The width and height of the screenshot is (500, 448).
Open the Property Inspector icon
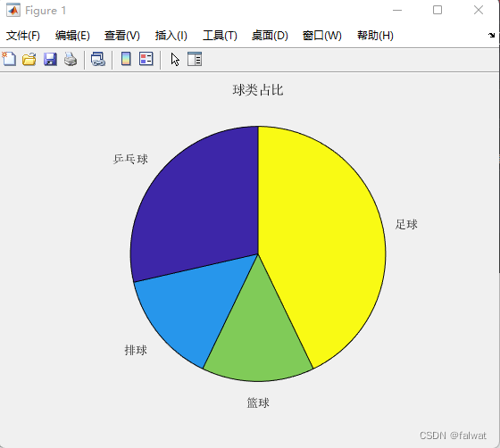tap(195, 59)
